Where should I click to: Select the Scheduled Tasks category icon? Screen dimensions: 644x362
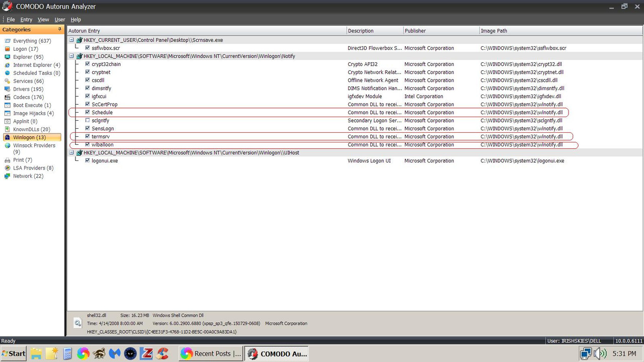click(8, 73)
